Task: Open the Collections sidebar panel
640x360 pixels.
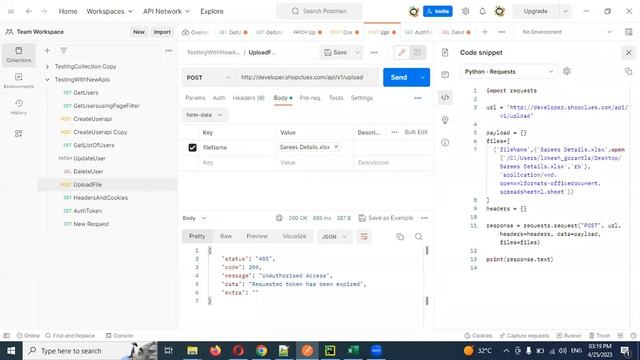Action: (18, 54)
